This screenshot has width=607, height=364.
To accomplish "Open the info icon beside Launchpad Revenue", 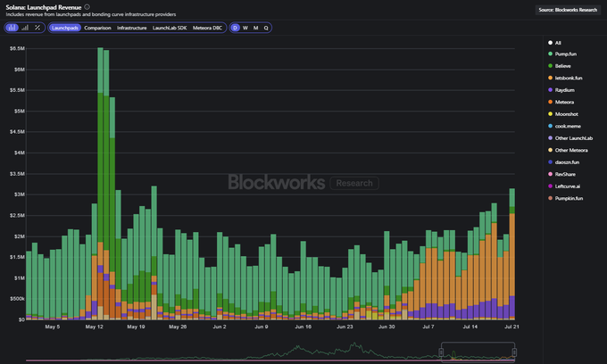I will [87, 7].
